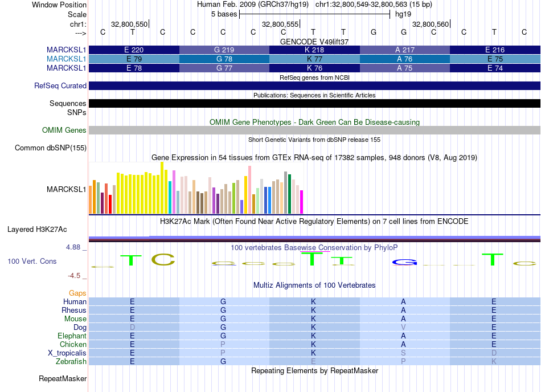The width and height of the screenshot is (541, 392).
Task: Open Common dbSNP(155) track label
Action: pyautogui.click(x=50, y=148)
